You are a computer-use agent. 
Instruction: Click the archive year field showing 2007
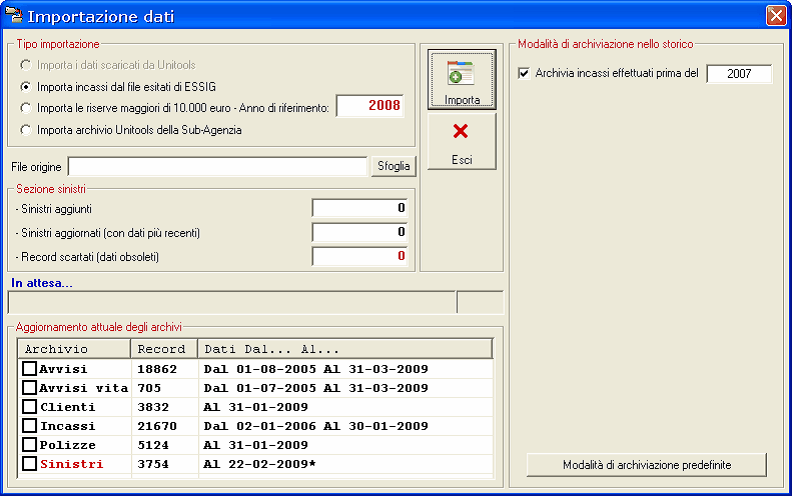click(x=739, y=74)
